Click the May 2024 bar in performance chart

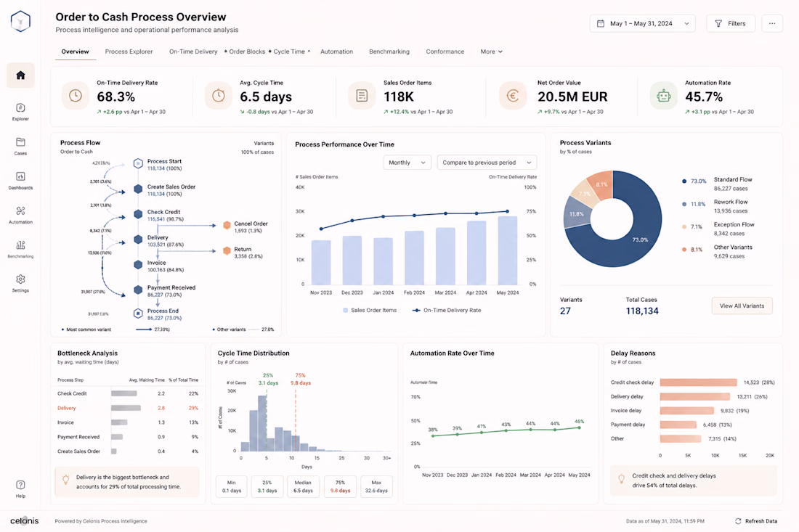[x=508, y=250]
